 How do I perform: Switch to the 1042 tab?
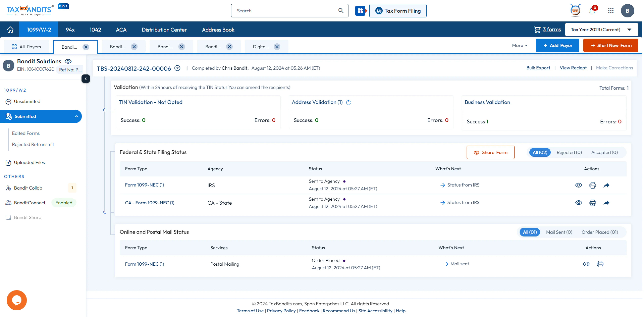95,30
